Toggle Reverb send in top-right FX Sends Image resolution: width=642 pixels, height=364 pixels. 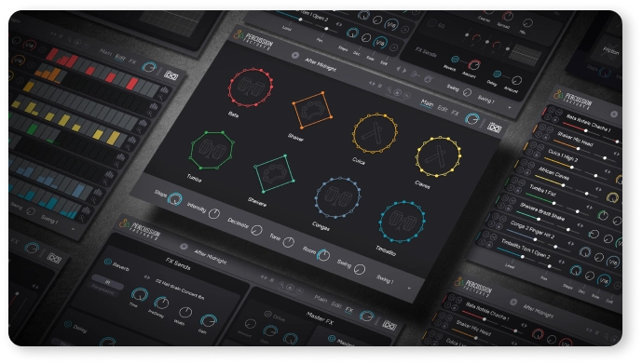click(x=455, y=60)
